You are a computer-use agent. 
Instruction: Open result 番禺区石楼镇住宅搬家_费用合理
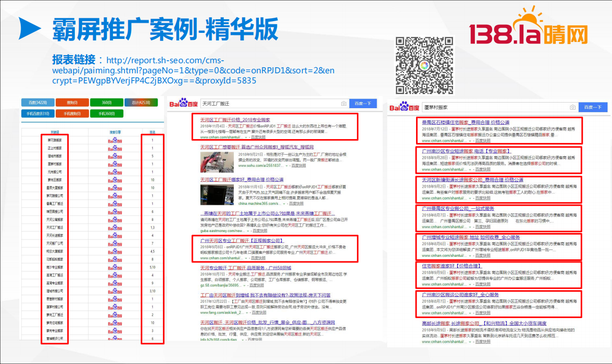click(x=466, y=122)
